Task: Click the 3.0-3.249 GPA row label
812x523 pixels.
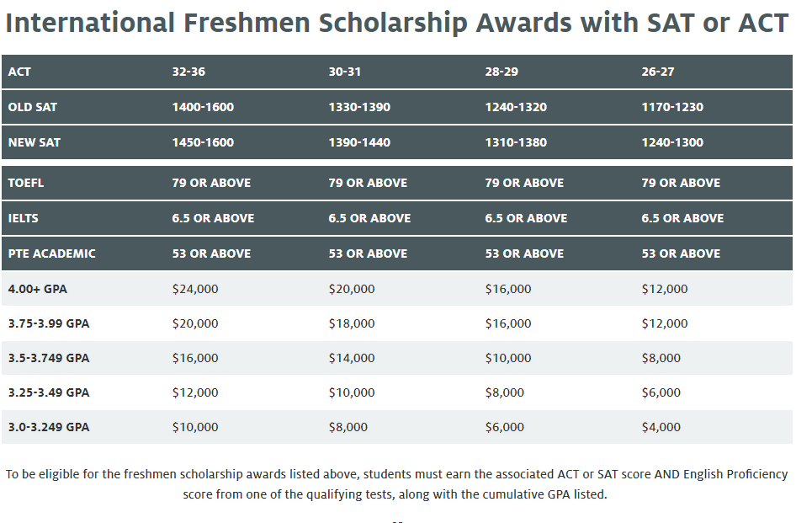Action: (x=49, y=427)
